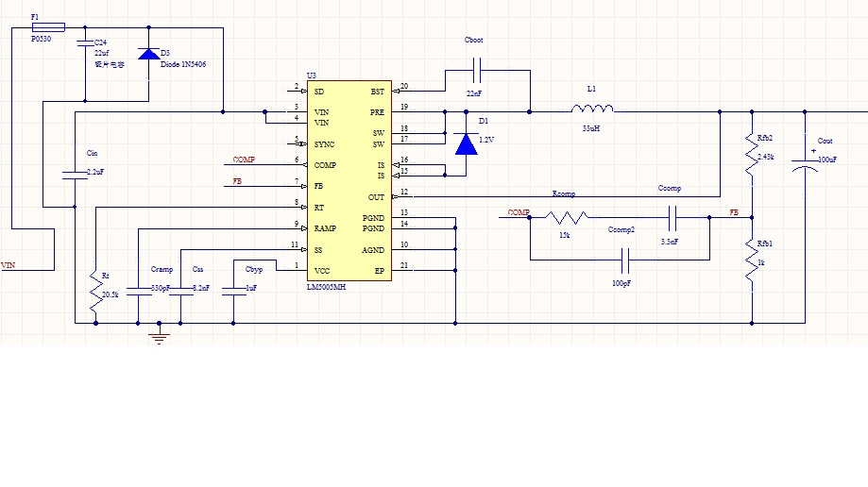868x487 pixels.
Task: Select the Rcomp resistor symbol
Action: [x=567, y=217]
